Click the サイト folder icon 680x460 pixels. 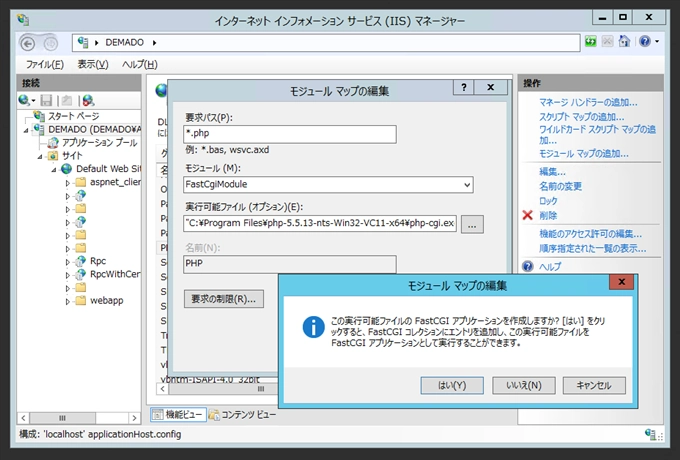[x=53, y=156]
